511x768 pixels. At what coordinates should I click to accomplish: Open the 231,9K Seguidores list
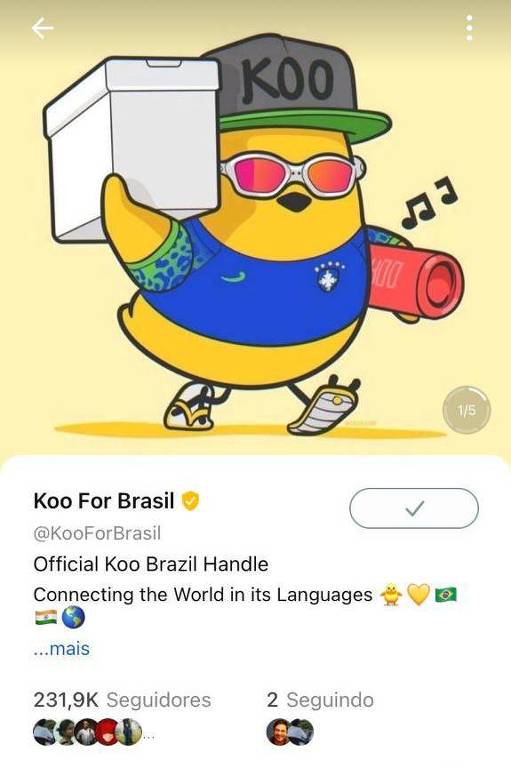122,700
